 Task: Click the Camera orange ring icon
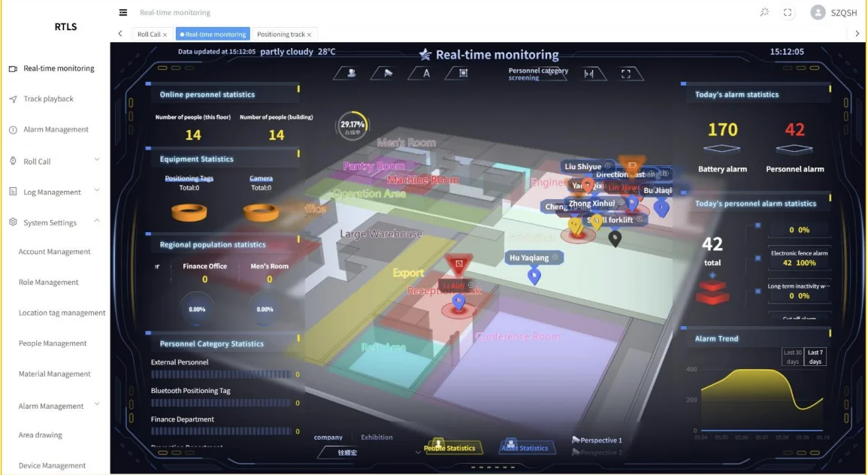pos(261,211)
